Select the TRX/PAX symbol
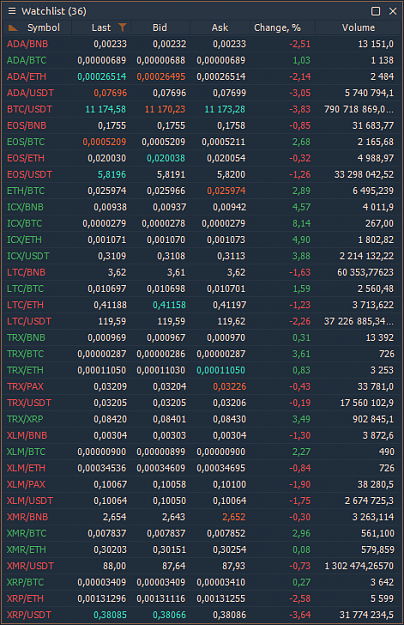404x625 pixels. pyautogui.click(x=25, y=387)
